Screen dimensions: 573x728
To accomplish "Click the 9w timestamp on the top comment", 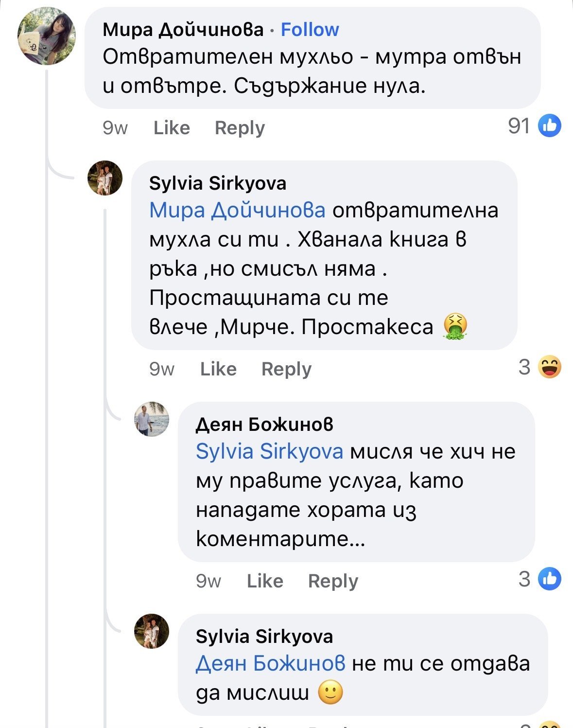I will tap(115, 128).
